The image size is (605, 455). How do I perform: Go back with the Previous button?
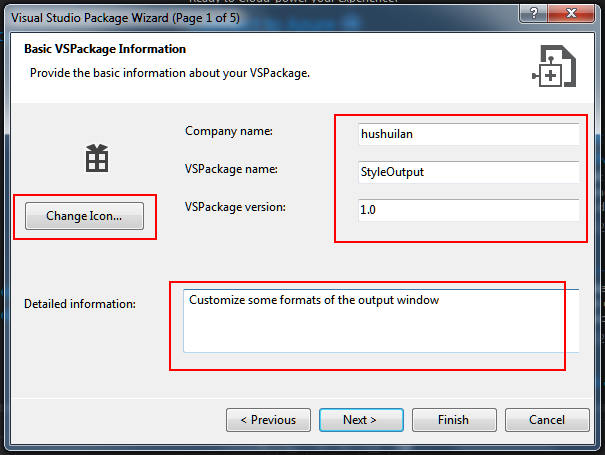[268, 420]
